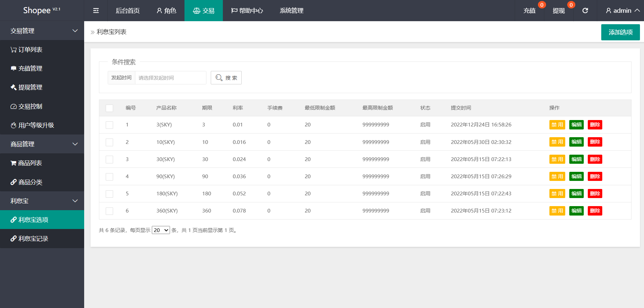Check the row for 180(SKY)
Viewport: 644px width, 308px height.
(x=109, y=194)
